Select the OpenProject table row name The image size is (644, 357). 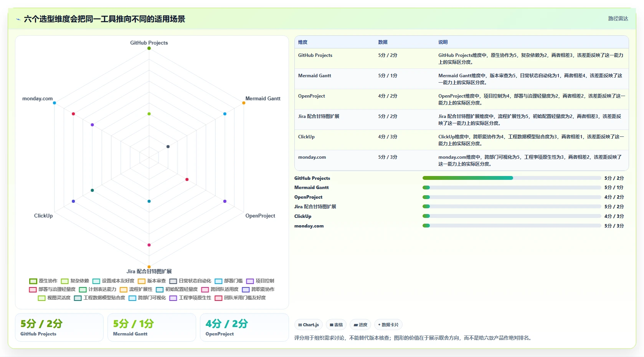[312, 96]
